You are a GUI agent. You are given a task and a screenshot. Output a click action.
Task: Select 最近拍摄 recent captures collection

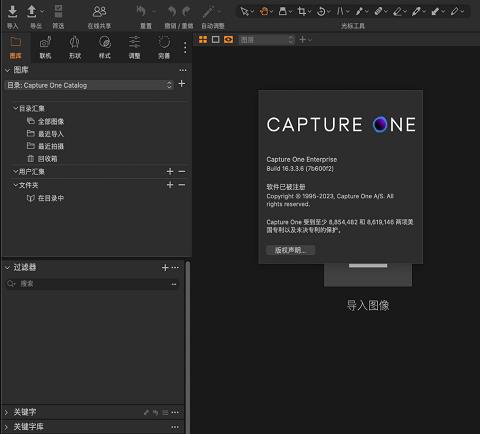45,146
